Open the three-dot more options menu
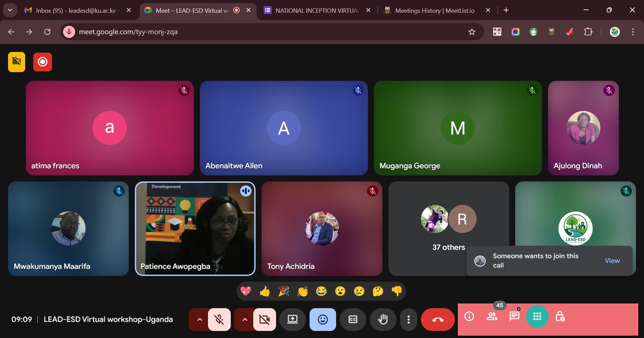 [409, 319]
